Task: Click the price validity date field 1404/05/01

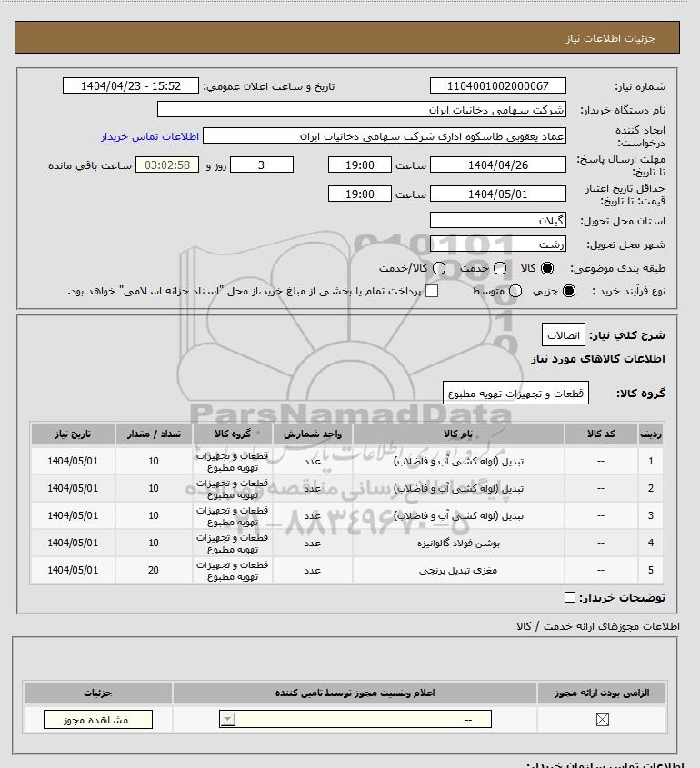Action: point(497,194)
